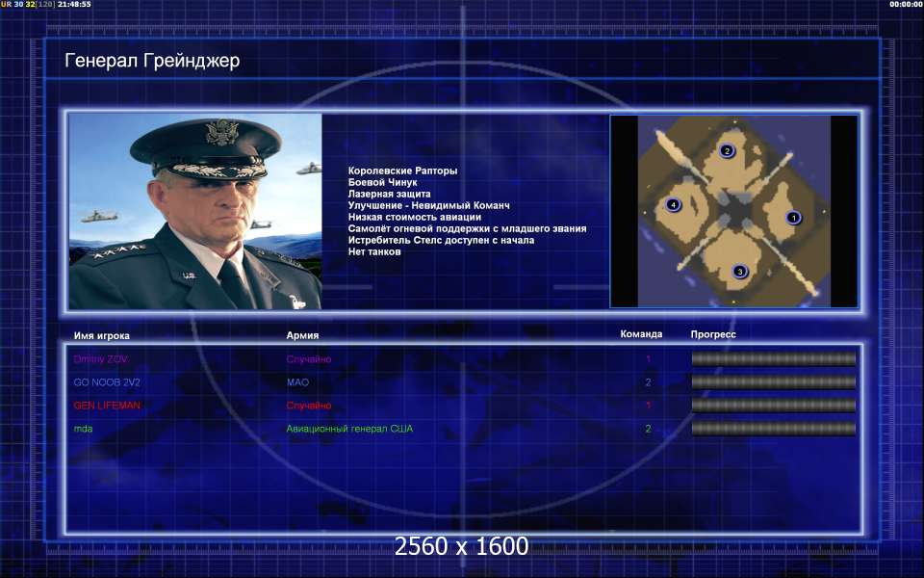
Task: Click the Команда column header
Action: tap(641, 334)
